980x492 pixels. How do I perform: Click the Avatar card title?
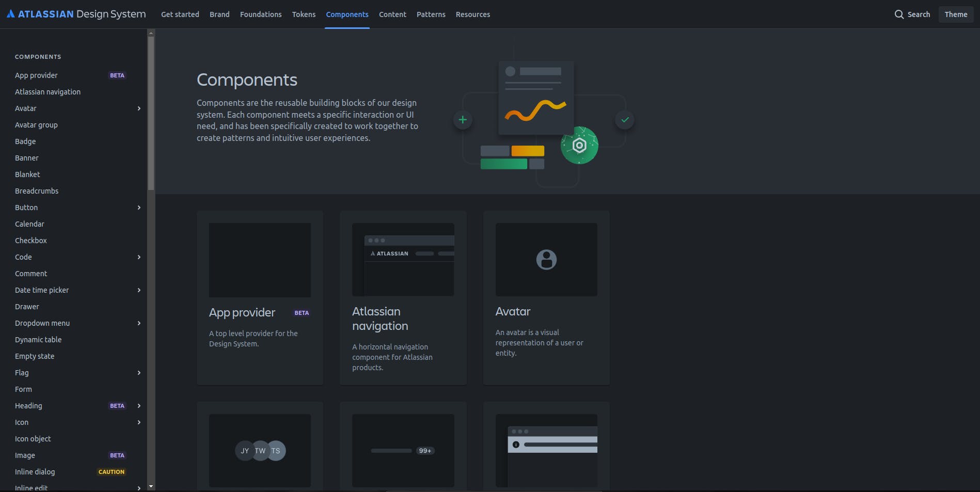[513, 311]
